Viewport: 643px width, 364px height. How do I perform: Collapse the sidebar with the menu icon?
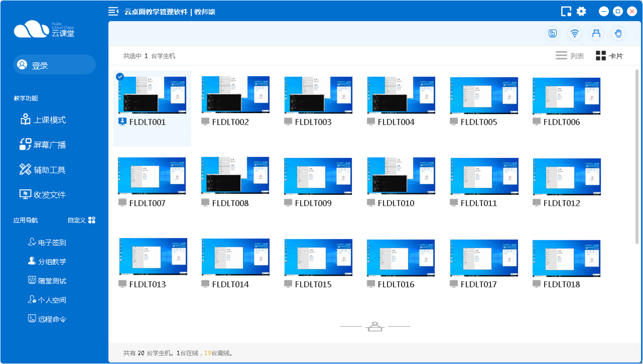click(x=113, y=12)
